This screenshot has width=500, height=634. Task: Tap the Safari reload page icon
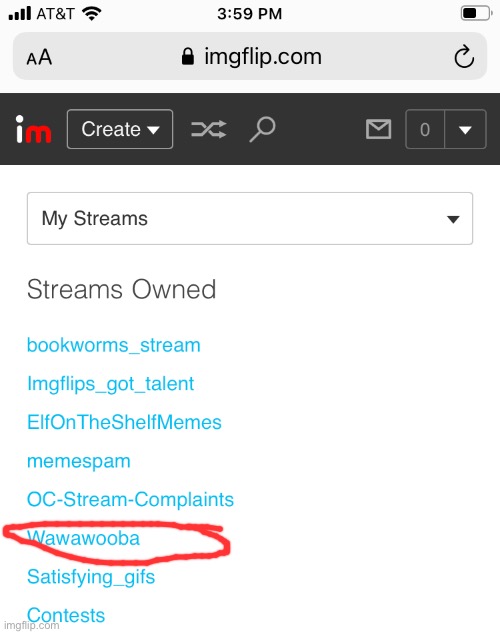pyautogui.click(x=464, y=57)
